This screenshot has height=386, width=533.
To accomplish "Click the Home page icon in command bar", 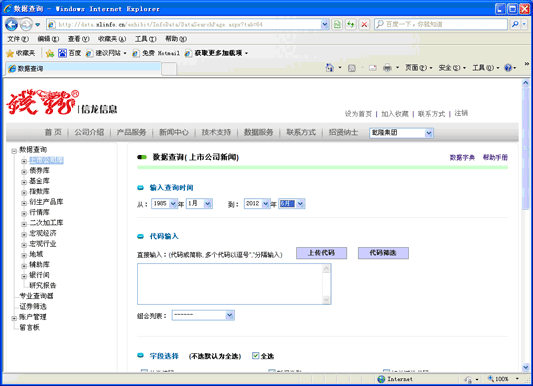I will (329, 68).
